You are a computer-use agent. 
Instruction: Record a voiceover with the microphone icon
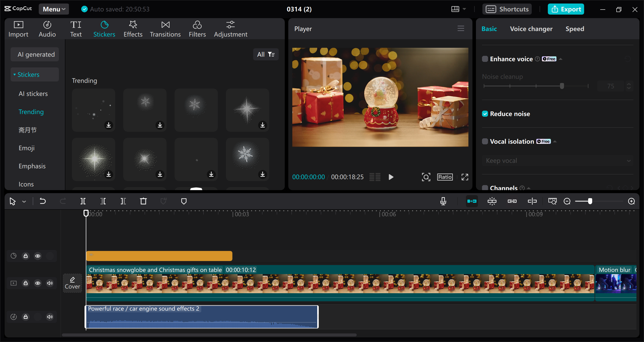point(443,201)
